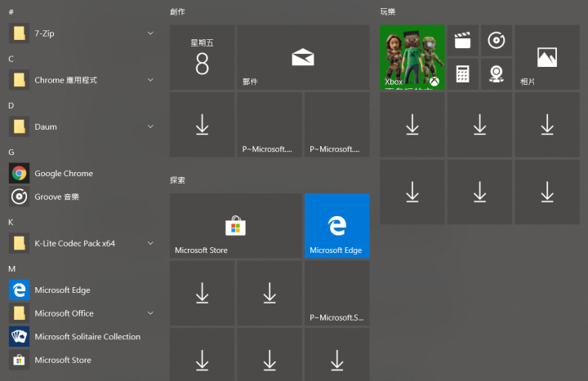Image resolution: width=588 pixels, height=381 pixels.
Task: Click the letter G group header
Action: pos(11,152)
